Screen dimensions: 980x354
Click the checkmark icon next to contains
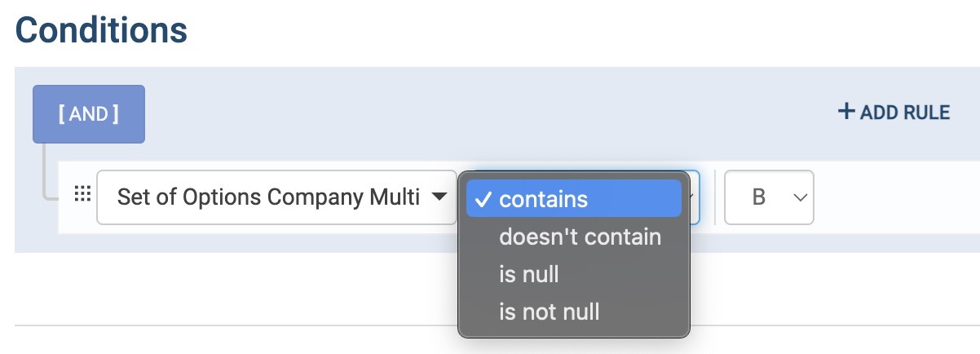coord(483,199)
